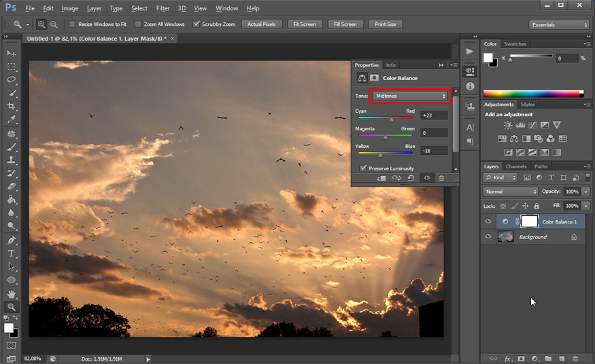Click the Actual Pixels button

[261, 24]
